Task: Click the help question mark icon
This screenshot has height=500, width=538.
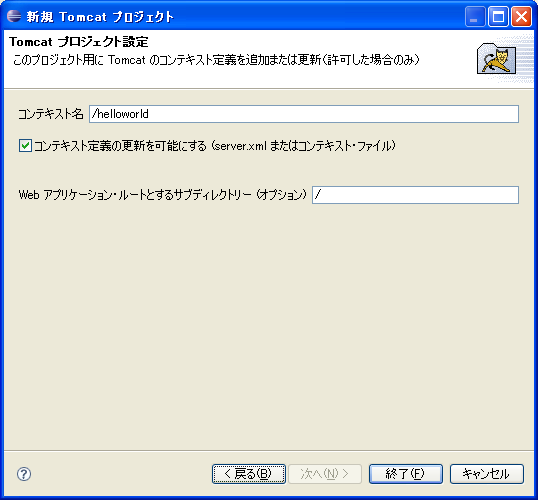Action: point(24,474)
